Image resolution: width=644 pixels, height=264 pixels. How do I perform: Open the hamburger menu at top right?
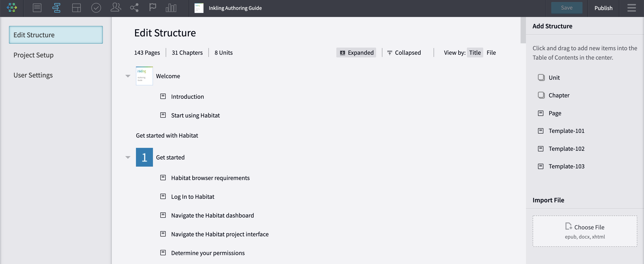tap(631, 8)
